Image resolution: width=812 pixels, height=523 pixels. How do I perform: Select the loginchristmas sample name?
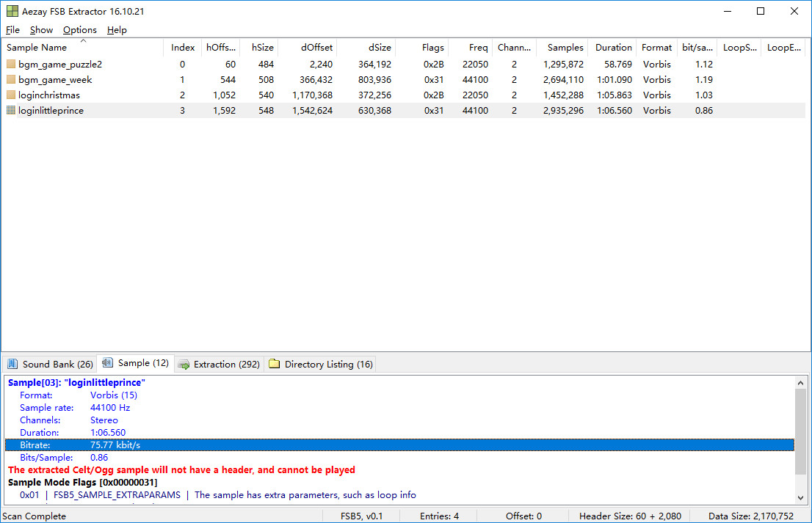pyautogui.click(x=49, y=95)
